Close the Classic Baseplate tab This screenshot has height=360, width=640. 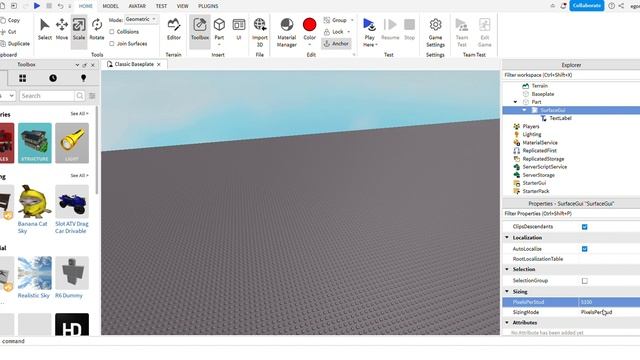[159, 64]
